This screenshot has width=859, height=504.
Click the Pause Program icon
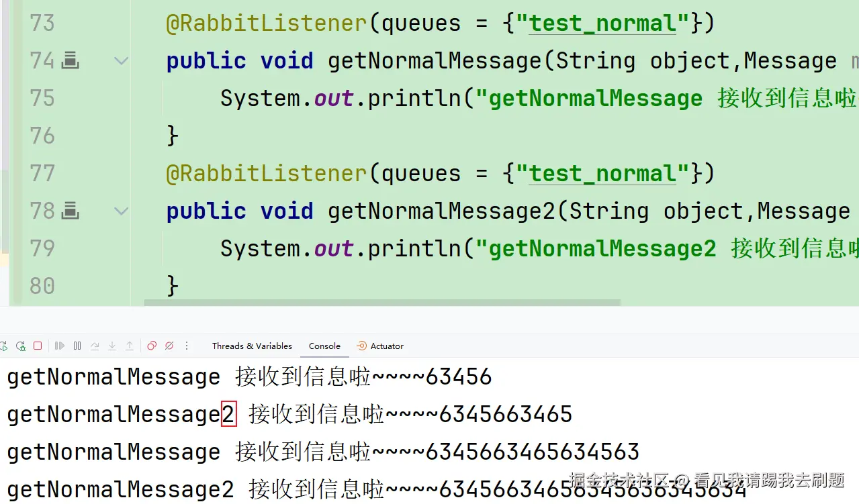point(77,346)
